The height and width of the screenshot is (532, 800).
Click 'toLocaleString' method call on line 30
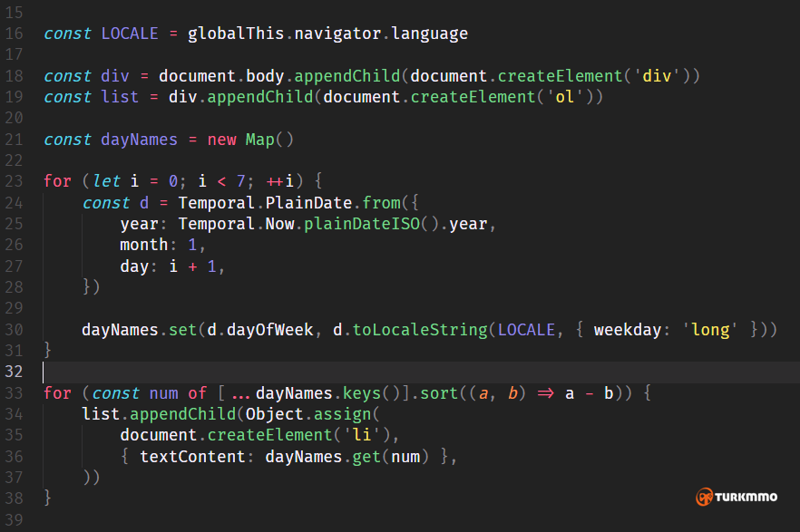[417, 330]
